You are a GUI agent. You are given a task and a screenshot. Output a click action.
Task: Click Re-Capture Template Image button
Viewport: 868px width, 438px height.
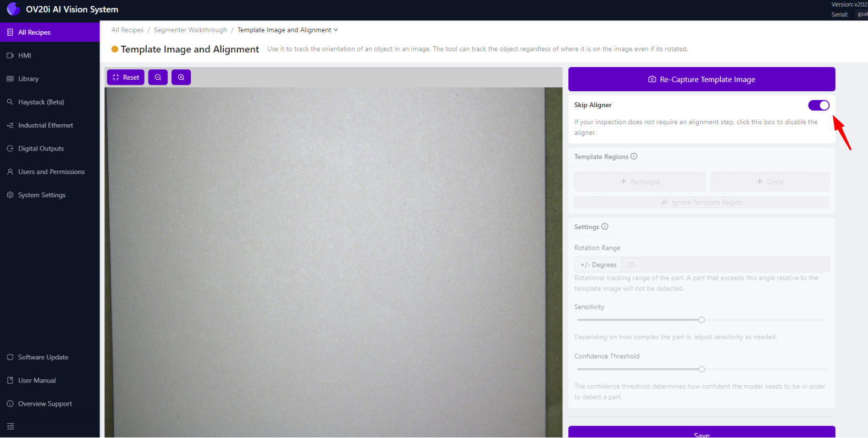coord(701,80)
